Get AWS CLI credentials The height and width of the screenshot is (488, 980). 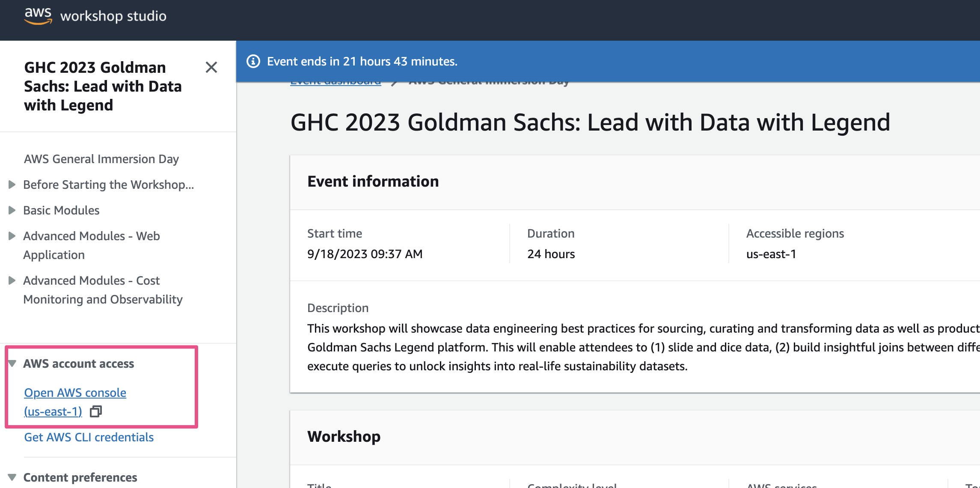89,437
